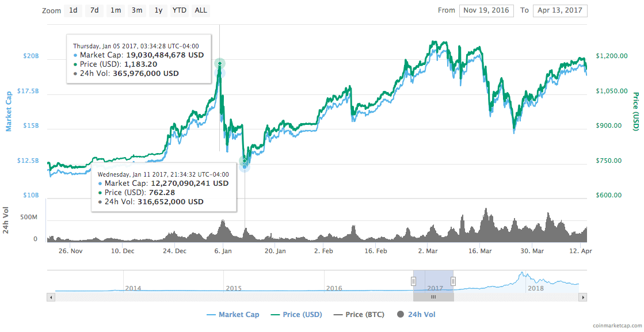Click the 316,652,000 USD volume value
The image size is (644, 332).
(x=170, y=202)
